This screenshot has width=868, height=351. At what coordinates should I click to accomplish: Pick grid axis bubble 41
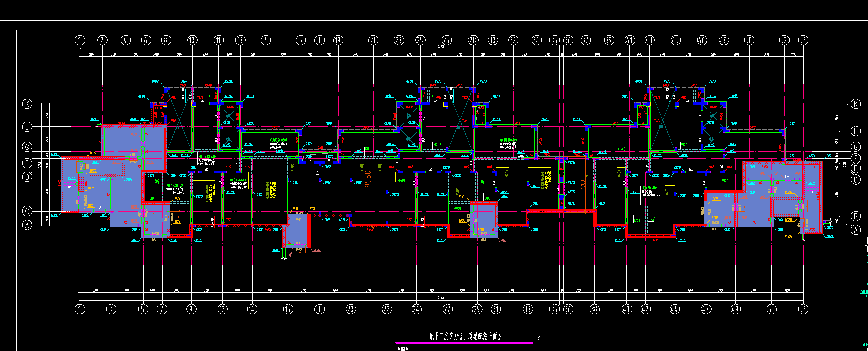pos(630,40)
